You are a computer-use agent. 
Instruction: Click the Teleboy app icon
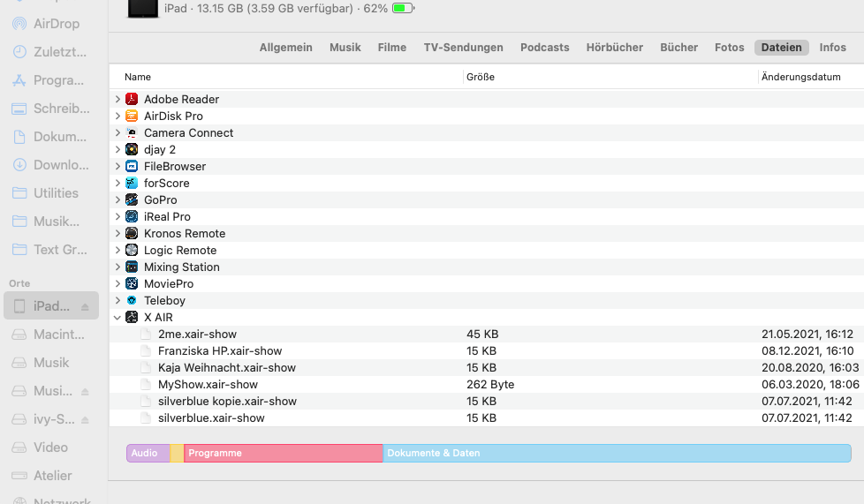tap(132, 301)
